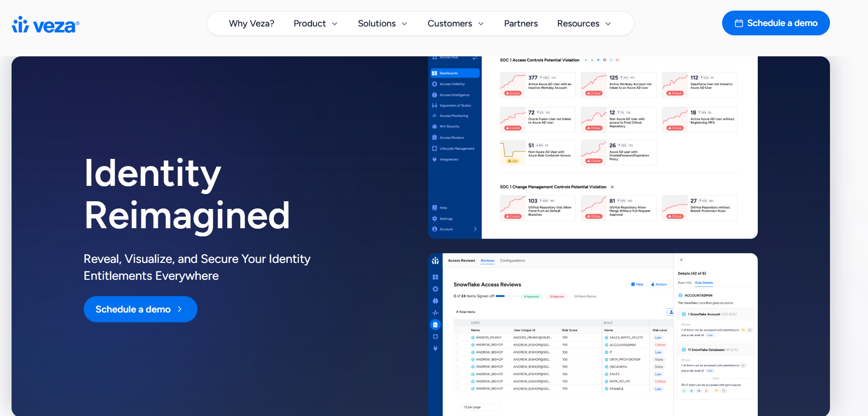Expand the Resources menu chevron

point(608,24)
